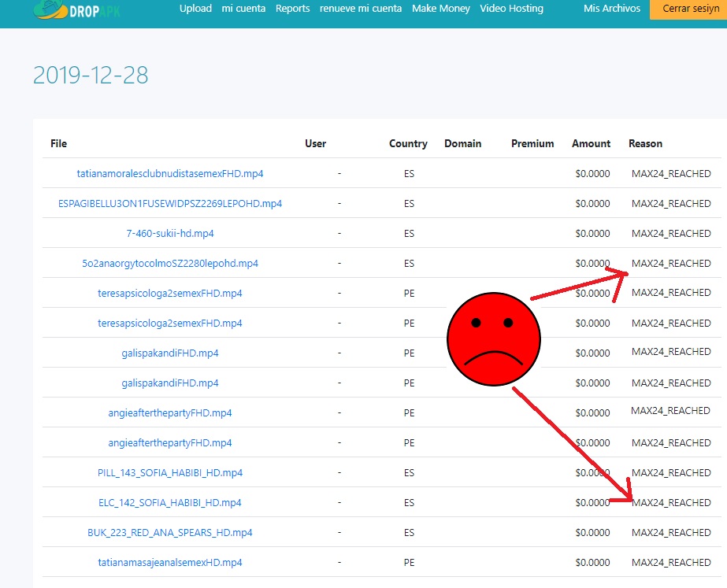Viewport: 727px width, 588px height.
Task: Click the File column header
Action: point(58,144)
